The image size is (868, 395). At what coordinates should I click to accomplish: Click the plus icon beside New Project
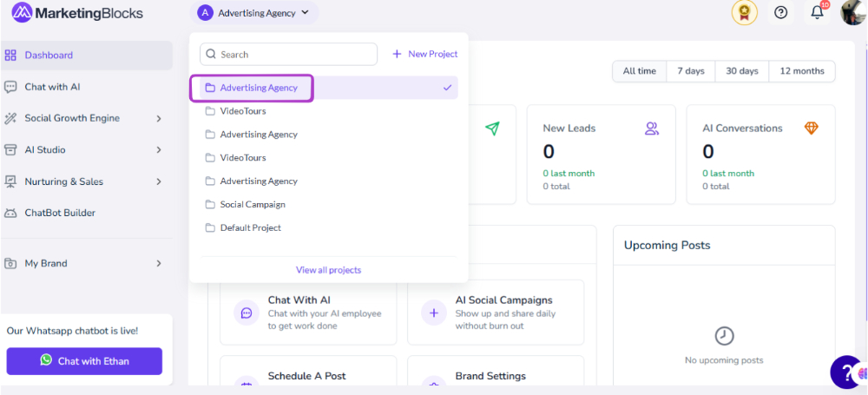(x=397, y=55)
